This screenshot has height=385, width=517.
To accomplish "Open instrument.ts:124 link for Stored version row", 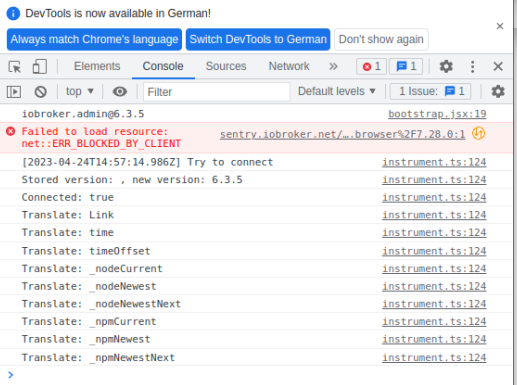I will (x=434, y=180).
